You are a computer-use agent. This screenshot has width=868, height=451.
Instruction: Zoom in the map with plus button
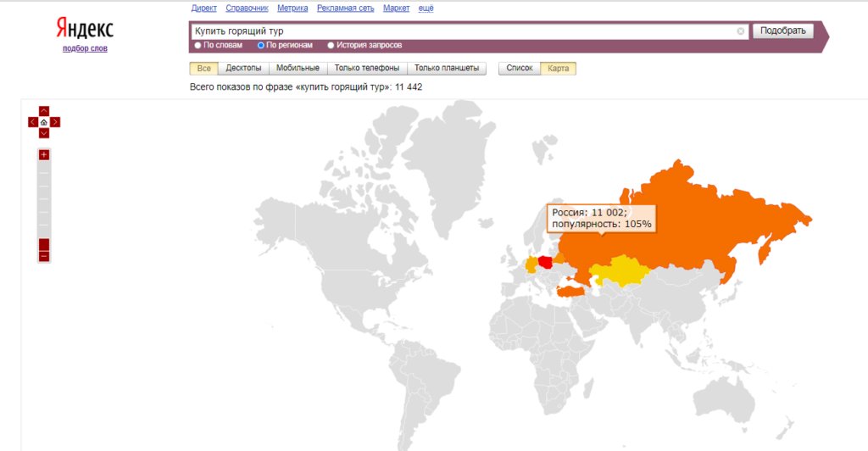click(44, 154)
